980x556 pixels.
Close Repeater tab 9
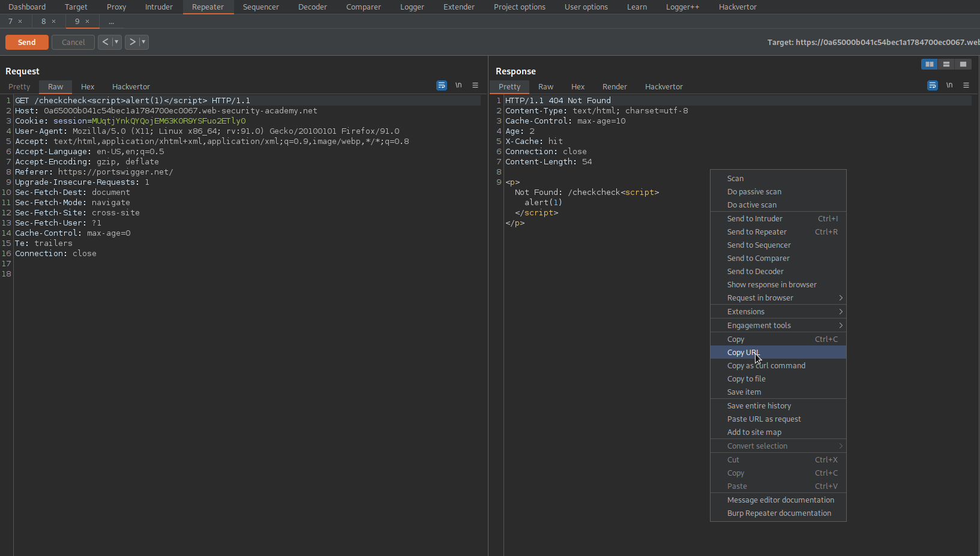(87, 22)
